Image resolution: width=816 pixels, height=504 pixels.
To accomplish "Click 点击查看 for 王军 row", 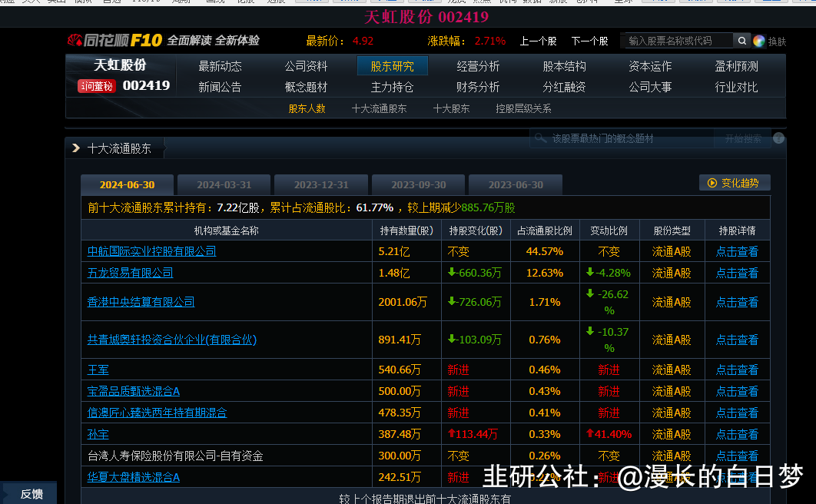I will tap(737, 370).
